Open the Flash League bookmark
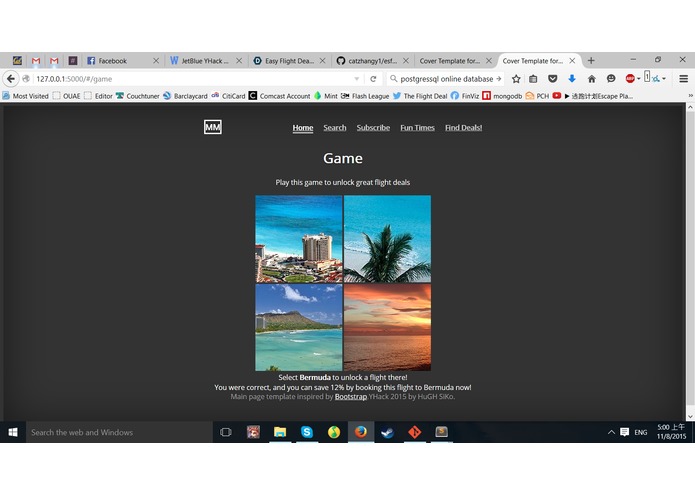Screen dimensions: 695x494 365,96
